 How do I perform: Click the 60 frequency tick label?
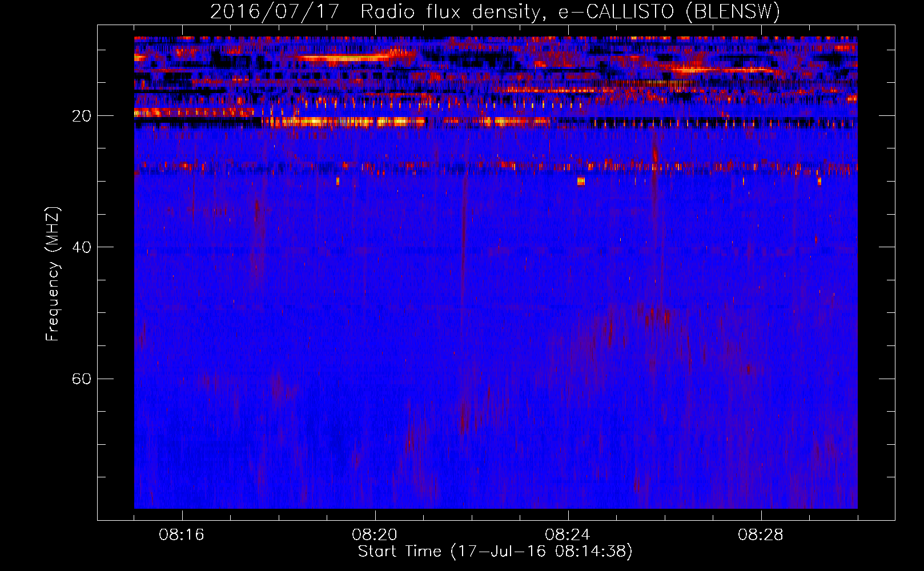[81, 379]
